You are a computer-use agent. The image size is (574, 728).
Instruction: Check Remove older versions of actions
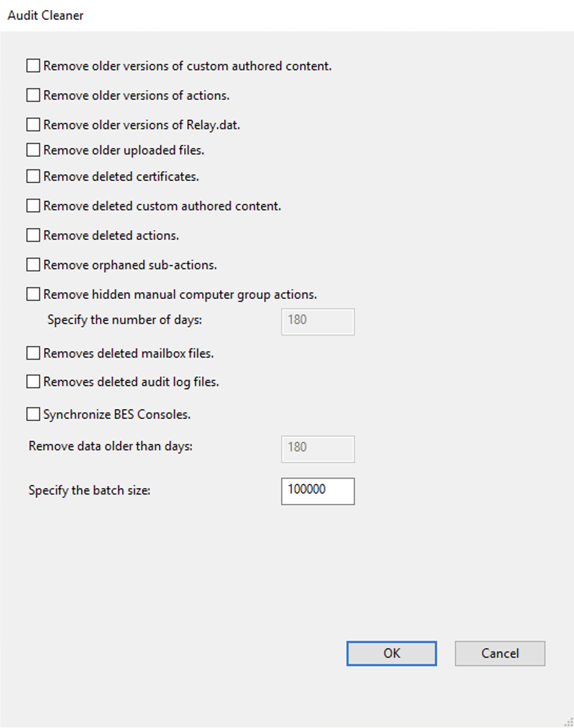point(33,95)
